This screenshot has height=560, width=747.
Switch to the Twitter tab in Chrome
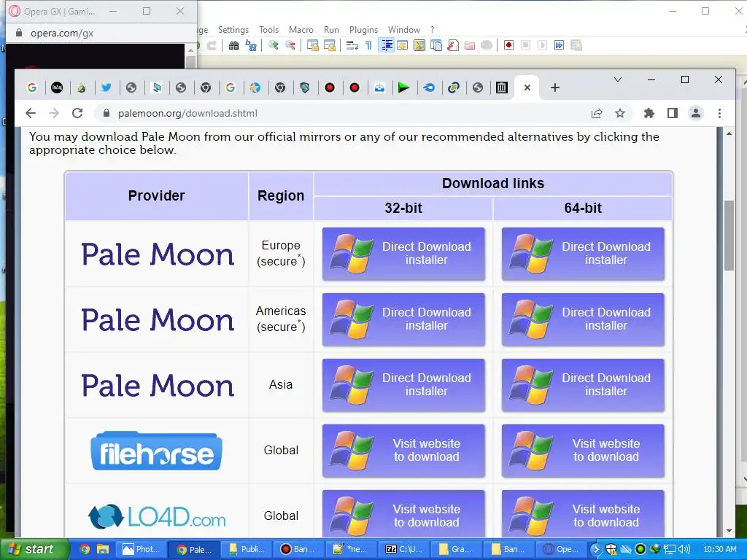click(x=107, y=87)
